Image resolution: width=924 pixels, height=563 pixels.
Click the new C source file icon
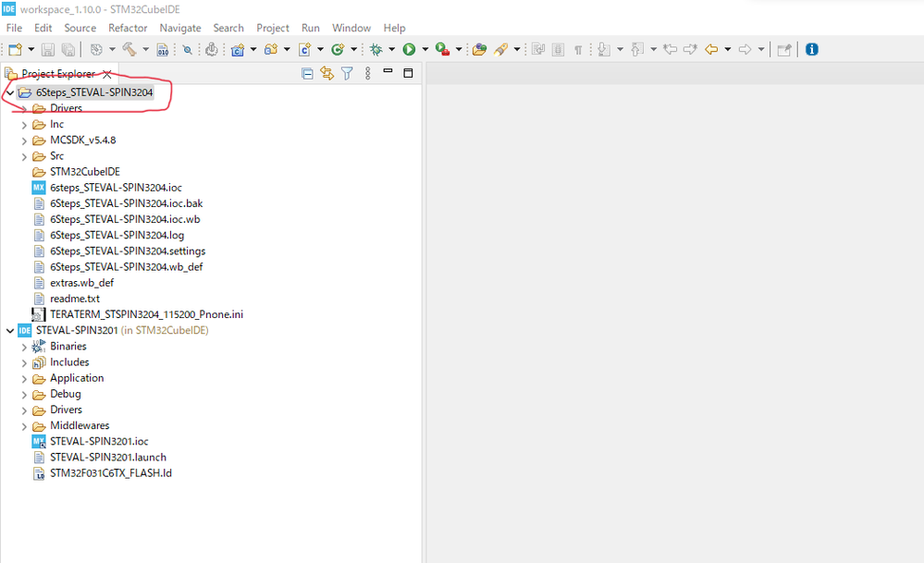point(304,50)
